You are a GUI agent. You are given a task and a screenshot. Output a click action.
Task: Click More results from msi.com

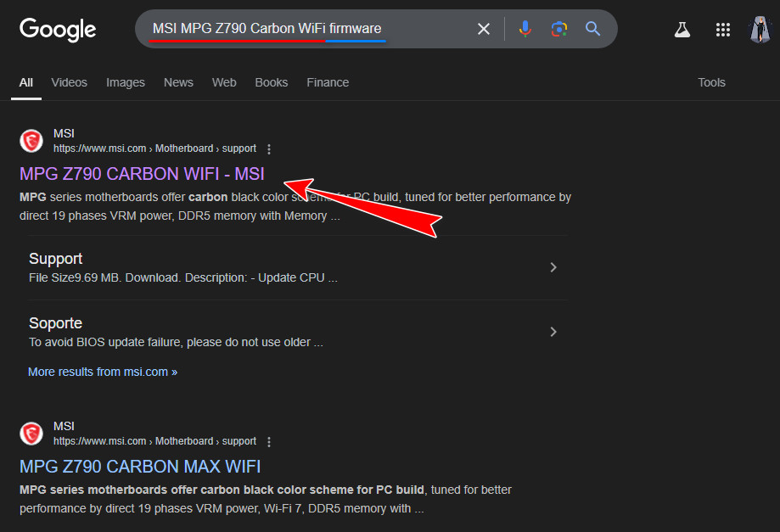coord(103,372)
